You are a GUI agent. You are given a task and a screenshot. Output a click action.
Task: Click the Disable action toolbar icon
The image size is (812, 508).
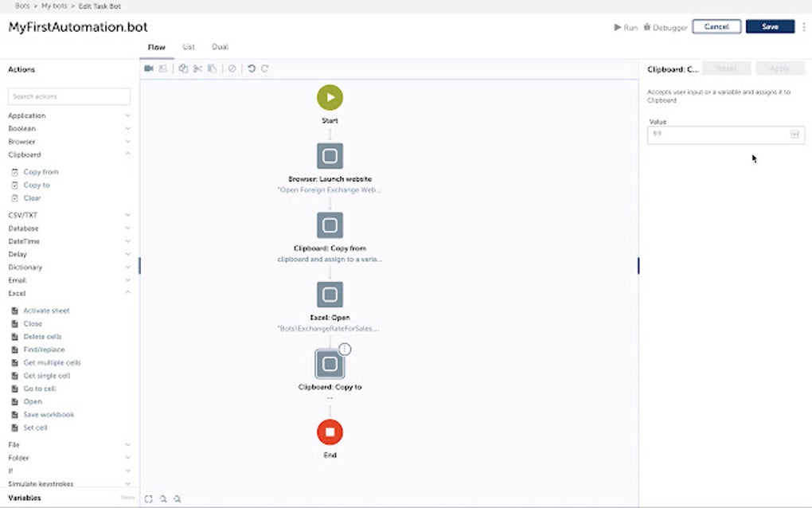232,68
